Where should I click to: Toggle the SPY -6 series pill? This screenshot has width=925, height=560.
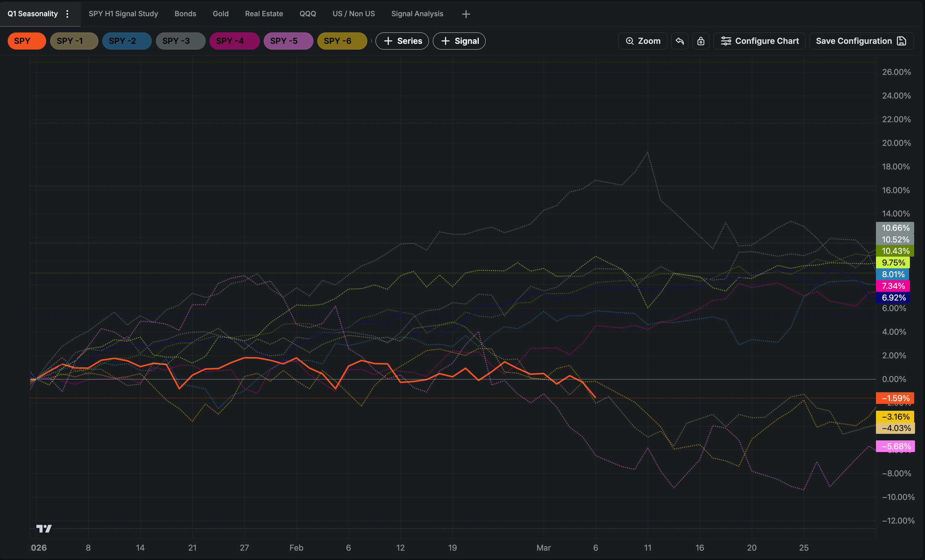342,41
